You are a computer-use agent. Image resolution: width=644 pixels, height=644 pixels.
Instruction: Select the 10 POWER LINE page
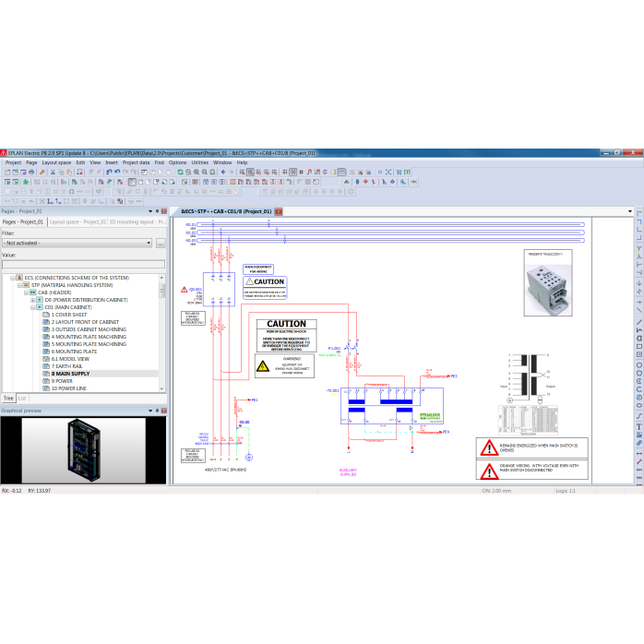(x=69, y=388)
